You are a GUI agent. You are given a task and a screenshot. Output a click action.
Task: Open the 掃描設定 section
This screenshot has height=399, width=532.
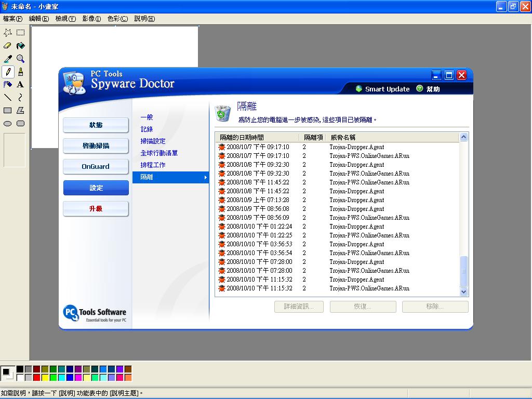coord(153,141)
